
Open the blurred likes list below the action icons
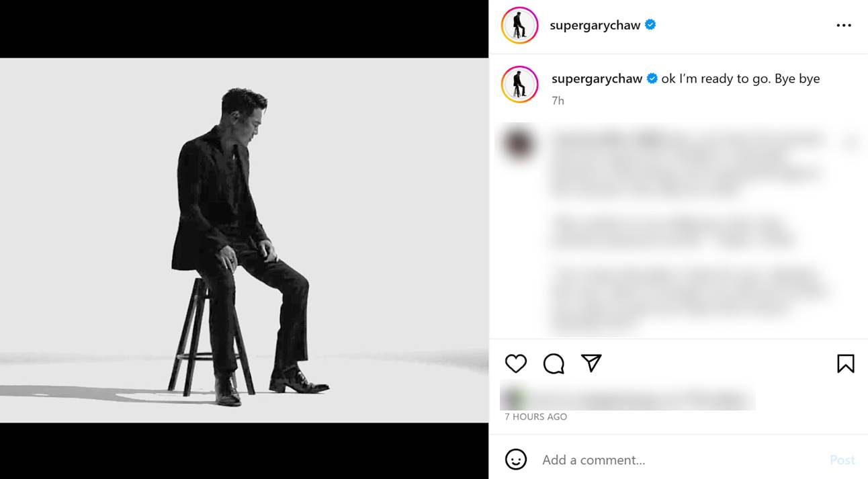point(627,398)
